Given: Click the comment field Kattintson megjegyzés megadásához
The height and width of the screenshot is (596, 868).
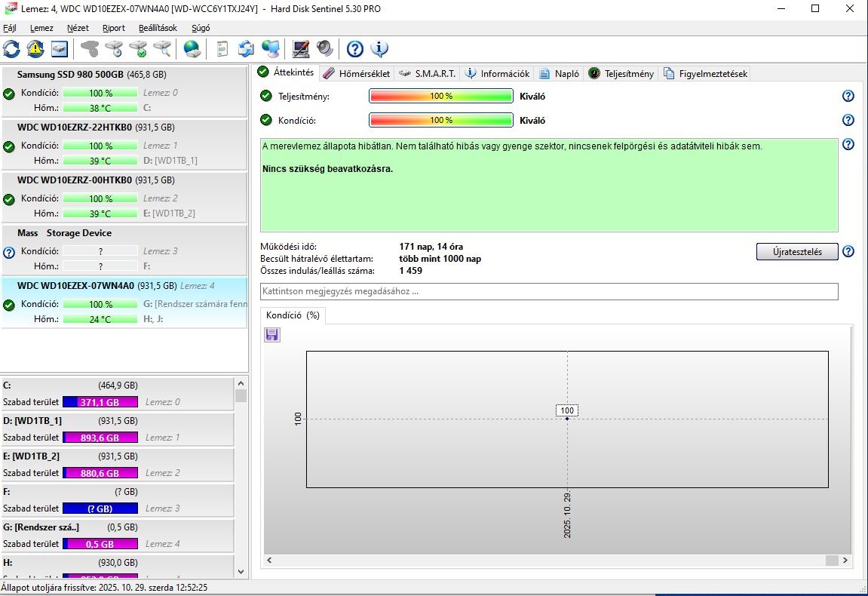Looking at the screenshot, I should [x=549, y=291].
